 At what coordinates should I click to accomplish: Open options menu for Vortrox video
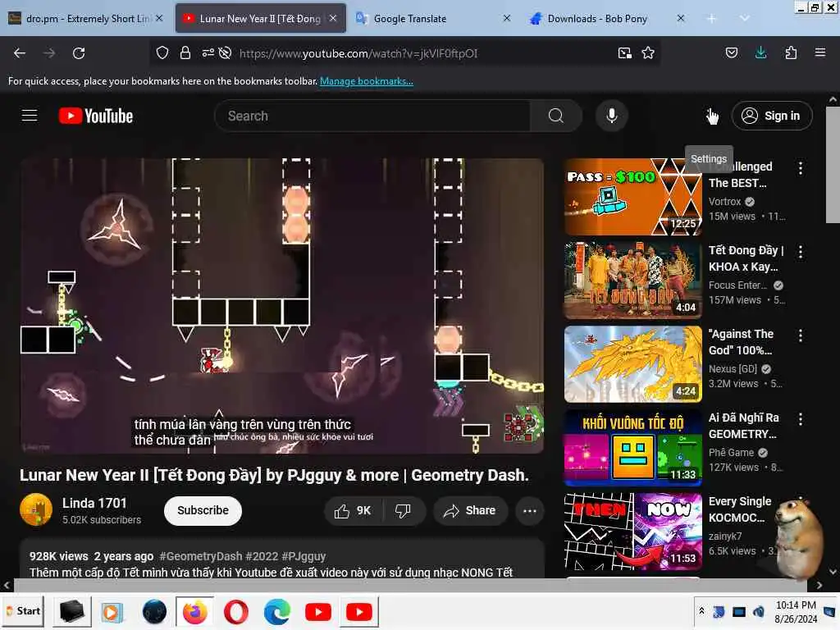(801, 168)
